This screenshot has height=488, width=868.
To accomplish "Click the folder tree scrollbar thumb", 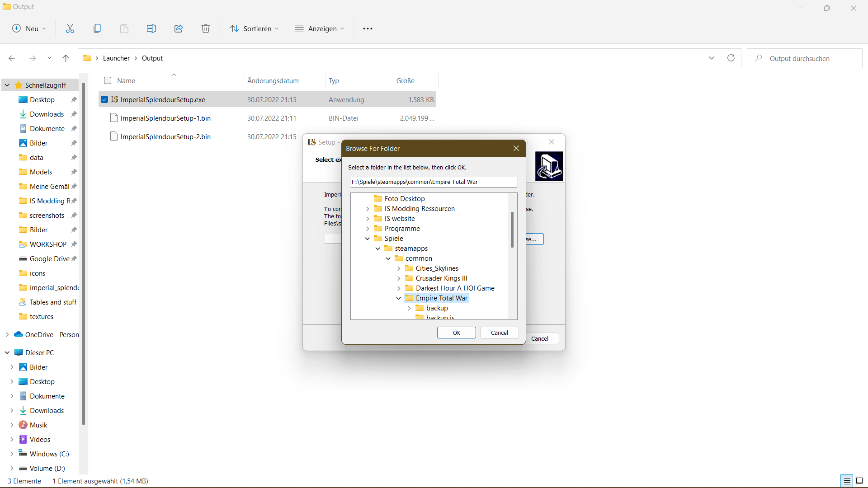I will (512, 230).
